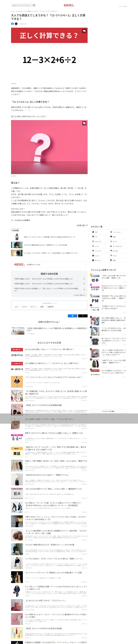
Task: Click 10−(3+7)÷5 quiz thumbnail
Action: tap(17, 368)
